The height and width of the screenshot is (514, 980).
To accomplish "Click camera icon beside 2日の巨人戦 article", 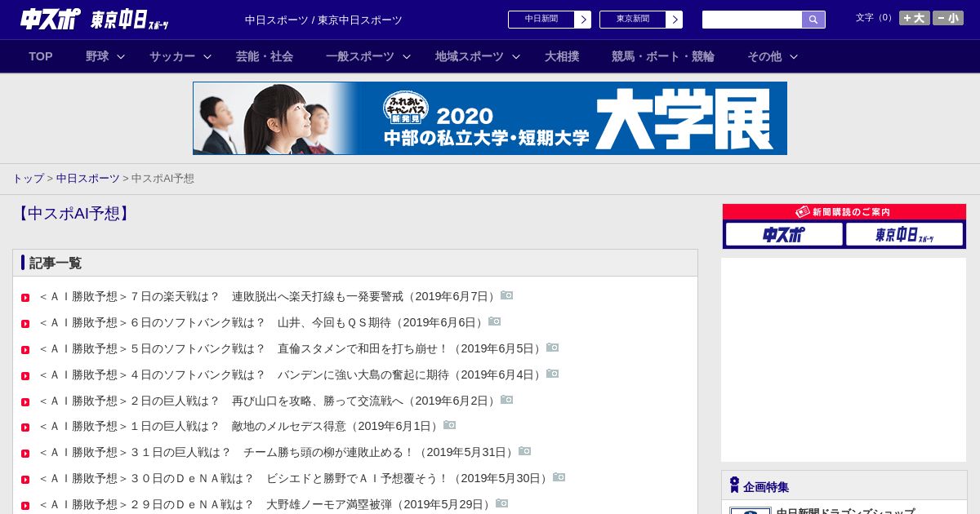I will 507,400.
